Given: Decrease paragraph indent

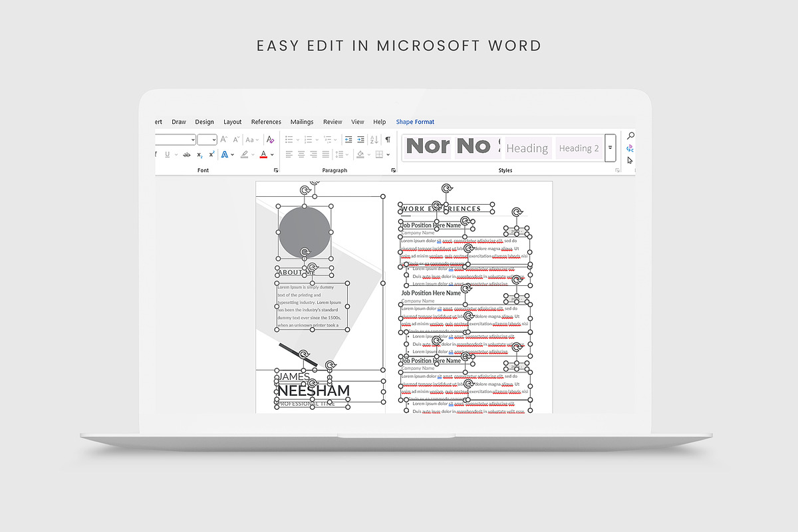Looking at the screenshot, I should coord(348,139).
